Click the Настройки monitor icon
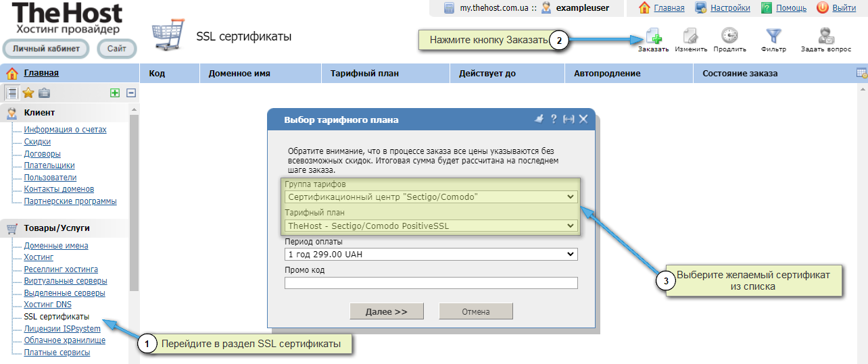The width and height of the screenshot is (868, 364). [x=701, y=8]
